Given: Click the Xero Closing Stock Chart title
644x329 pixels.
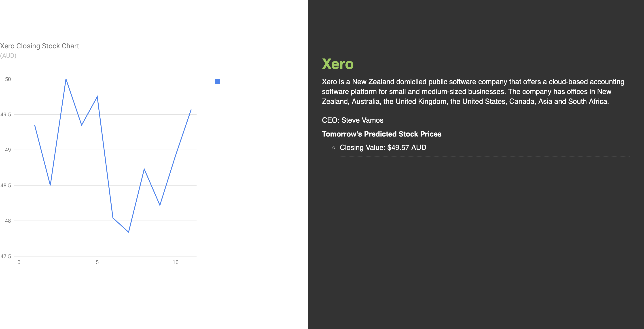Looking at the screenshot, I should coord(40,46).
